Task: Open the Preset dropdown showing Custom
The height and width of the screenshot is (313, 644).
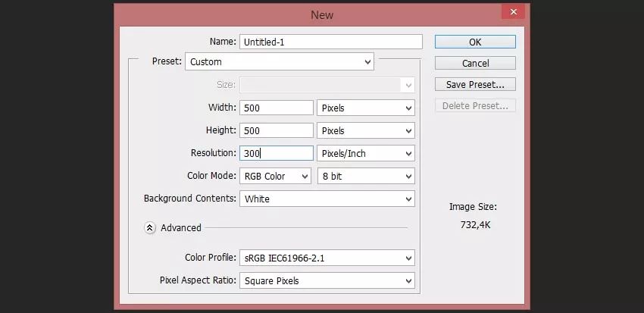Action: (x=280, y=61)
